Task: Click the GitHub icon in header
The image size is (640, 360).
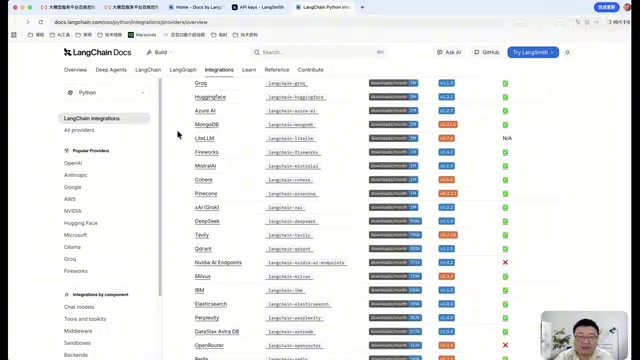Action: tap(476, 52)
